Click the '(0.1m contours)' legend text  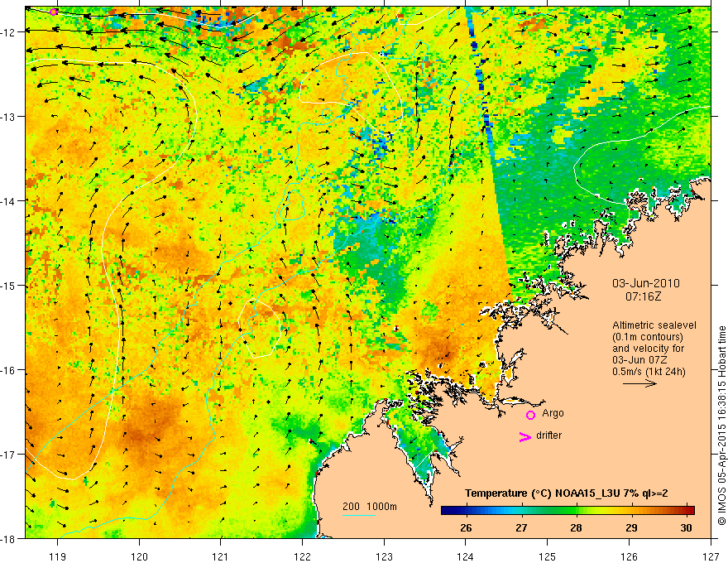648,337
